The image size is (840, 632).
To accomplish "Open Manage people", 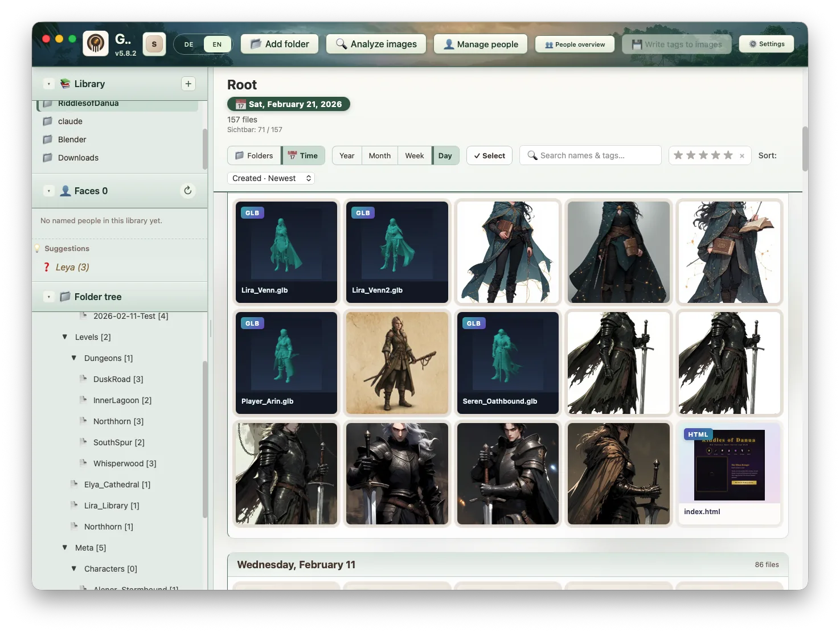I will [x=481, y=44].
